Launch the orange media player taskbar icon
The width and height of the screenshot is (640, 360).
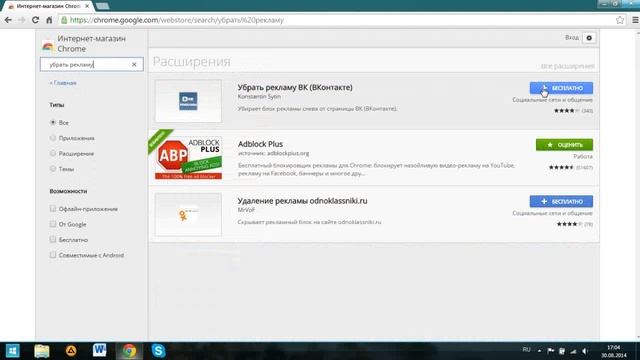coord(71,351)
